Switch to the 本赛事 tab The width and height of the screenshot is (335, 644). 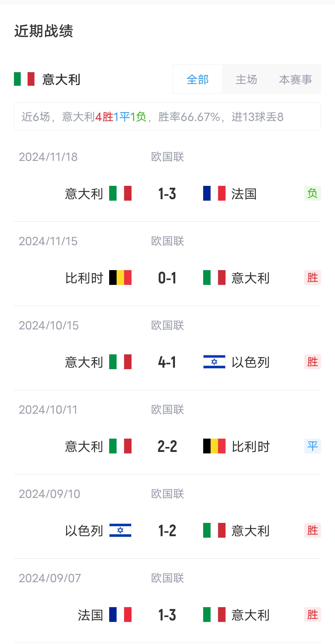(295, 79)
